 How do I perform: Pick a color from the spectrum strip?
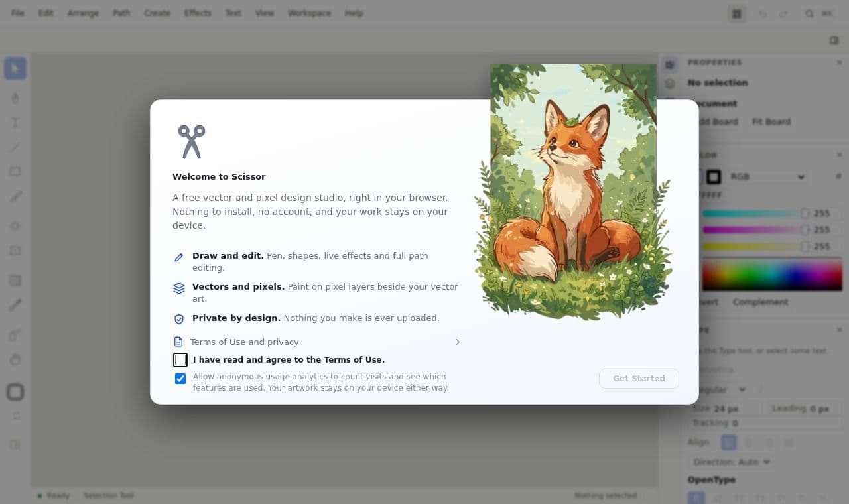point(772,275)
